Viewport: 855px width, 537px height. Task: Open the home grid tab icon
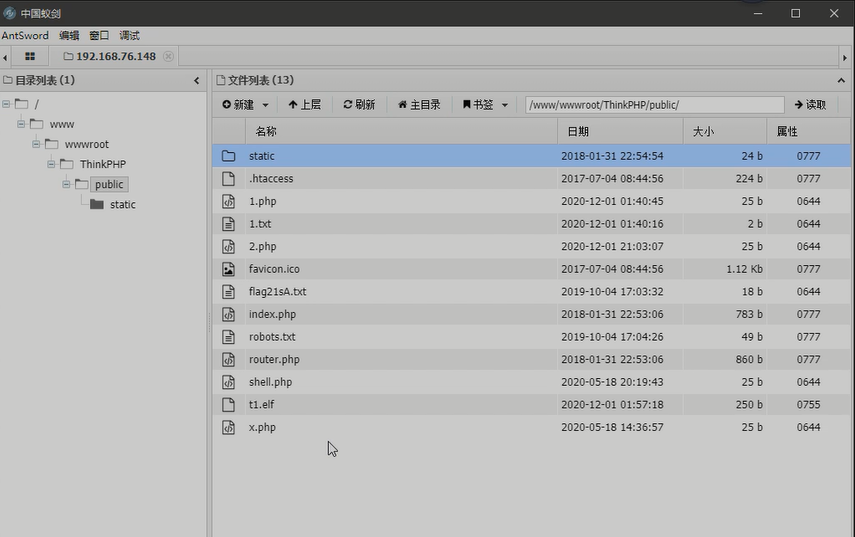pyautogui.click(x=30, y=56)
